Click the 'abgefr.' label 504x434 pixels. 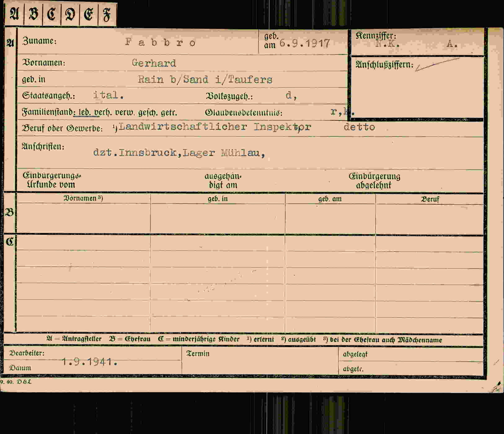353,369
